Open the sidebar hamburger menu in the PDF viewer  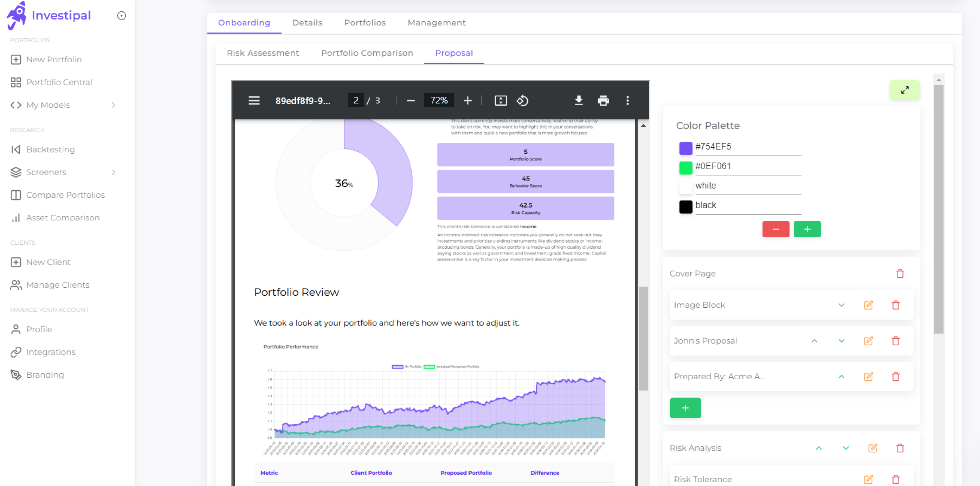[x=254, y=100]
